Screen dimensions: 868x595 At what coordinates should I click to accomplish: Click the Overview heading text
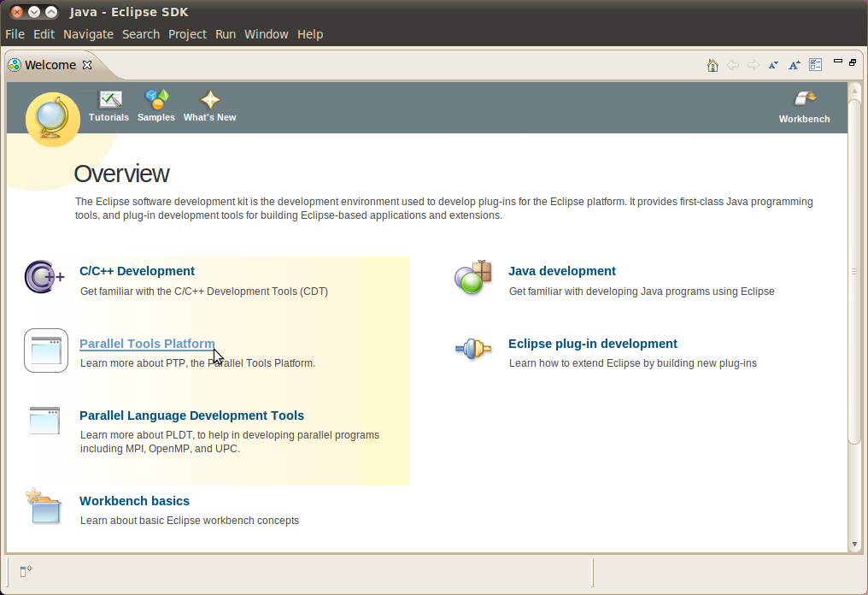point(121,174)
